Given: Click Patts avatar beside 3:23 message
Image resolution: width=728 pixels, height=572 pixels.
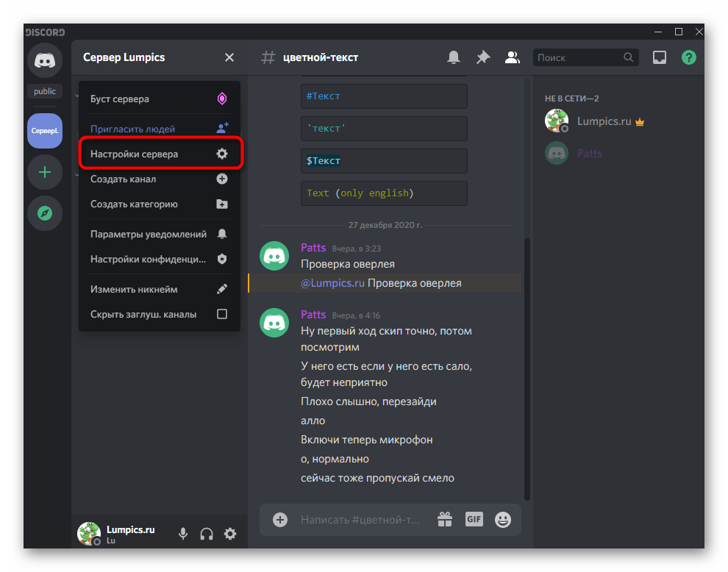Looking at the screenshot, I should [x=274, y=256].
